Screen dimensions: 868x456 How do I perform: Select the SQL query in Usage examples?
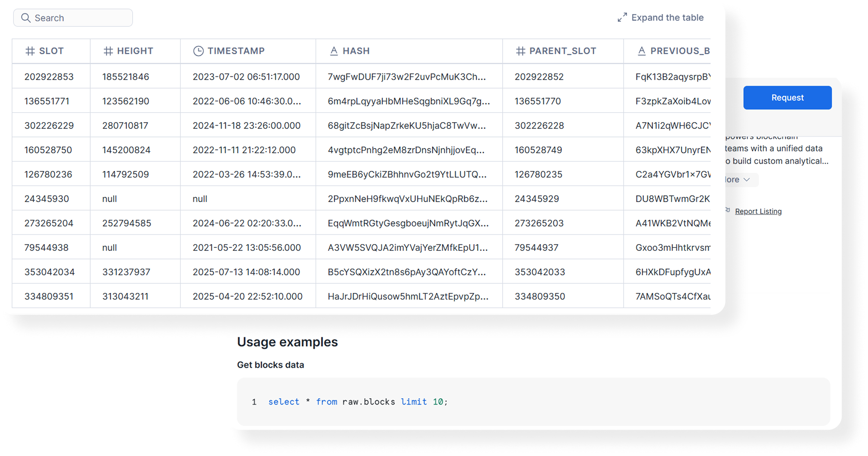coord(357,402)
